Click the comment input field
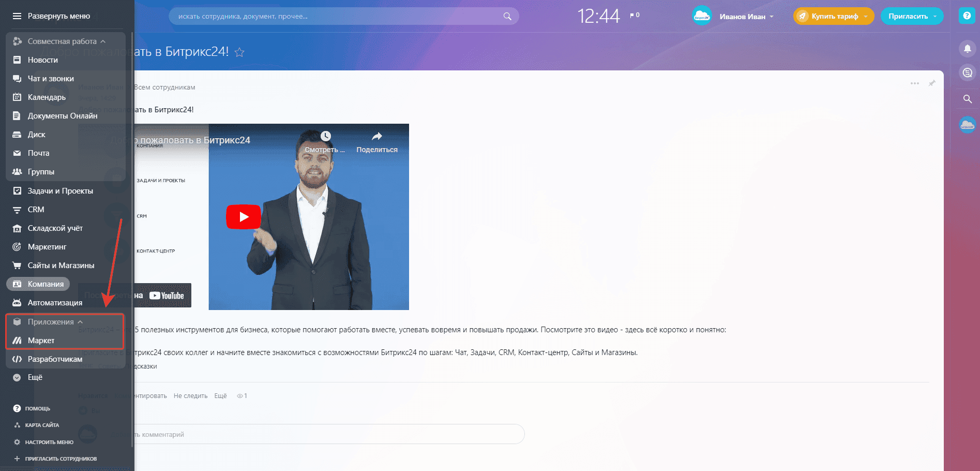 point(326,434)
